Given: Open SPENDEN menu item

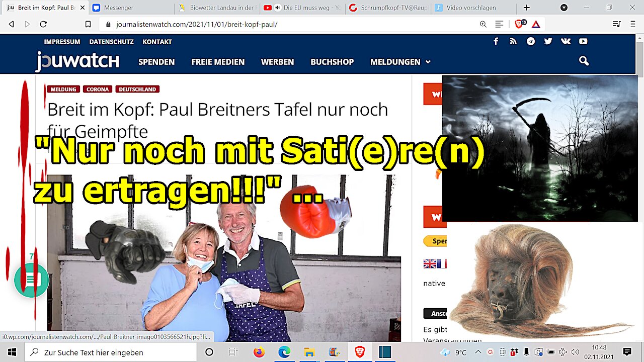Looking at the screenshot, I should (156, 62).
